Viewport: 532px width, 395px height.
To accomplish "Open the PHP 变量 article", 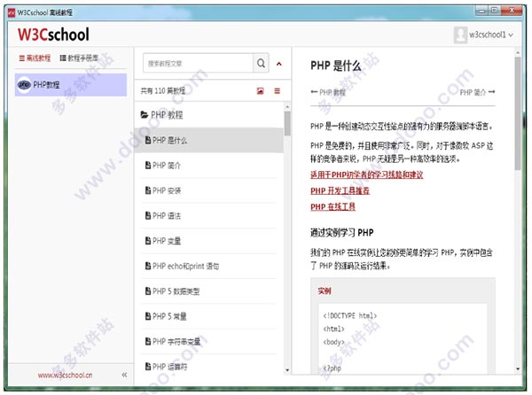I will [x=209, y=241].
